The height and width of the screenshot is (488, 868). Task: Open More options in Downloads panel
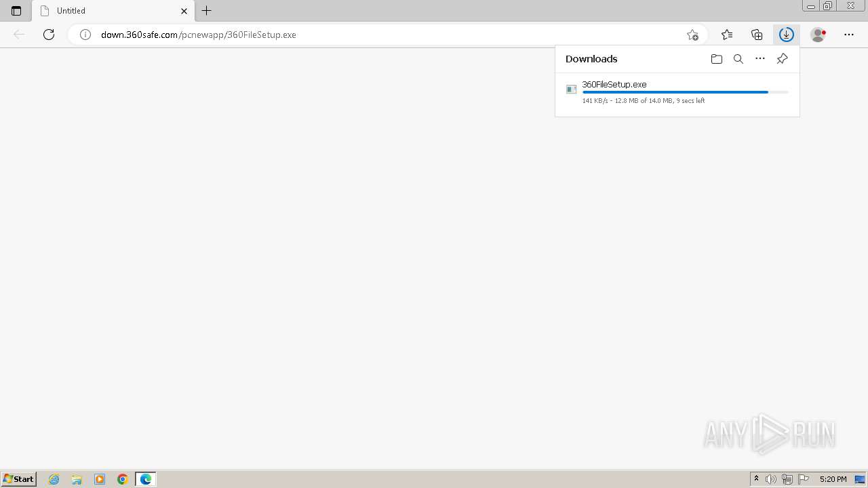point(760,59)
